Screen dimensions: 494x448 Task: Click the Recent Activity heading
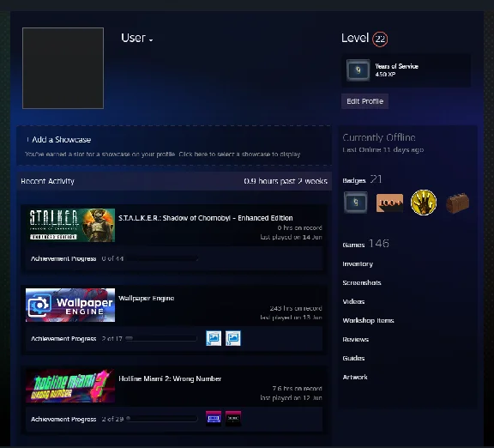click(x=47, y=181)
